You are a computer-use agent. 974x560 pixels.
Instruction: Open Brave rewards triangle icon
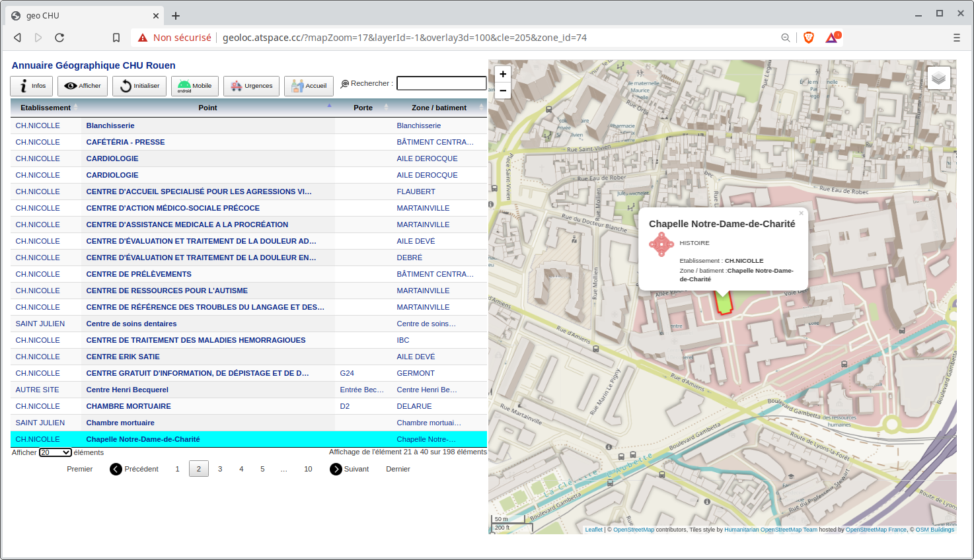pyautogui.click(x=833, y=38)
